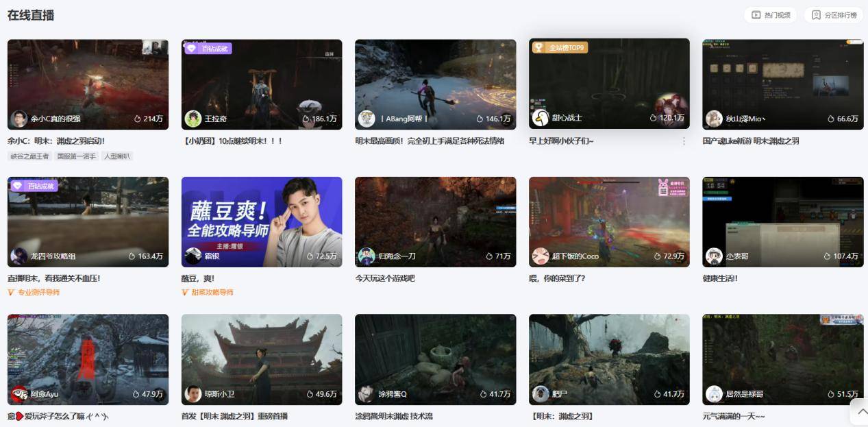868x427 pixels.
Task: Open the 分区排行榜 ranking button
Action: point(834,15)
